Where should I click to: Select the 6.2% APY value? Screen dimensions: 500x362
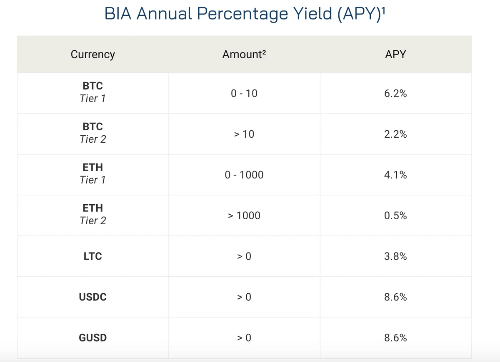[x=395, y=93]
